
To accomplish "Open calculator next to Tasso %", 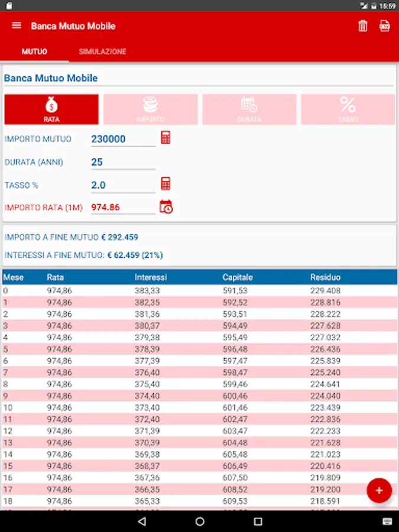I will pyautogui.click(x=166, y=184).
